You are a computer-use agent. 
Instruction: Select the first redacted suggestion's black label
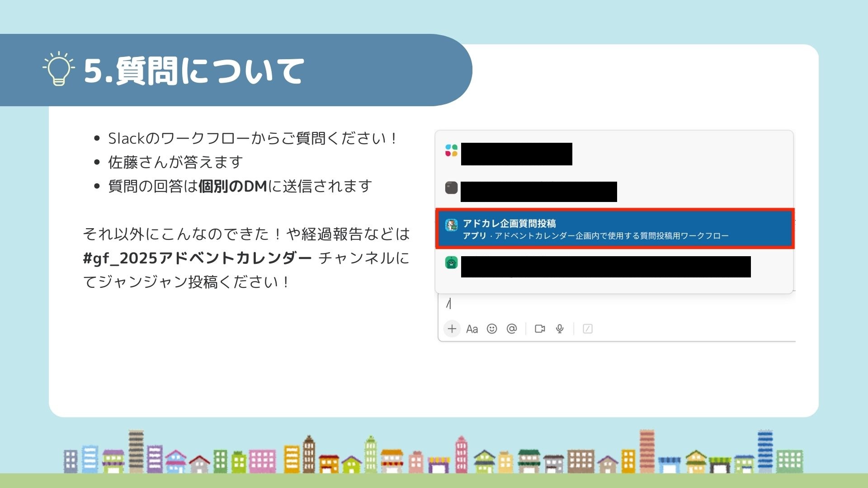coord(516,154)
